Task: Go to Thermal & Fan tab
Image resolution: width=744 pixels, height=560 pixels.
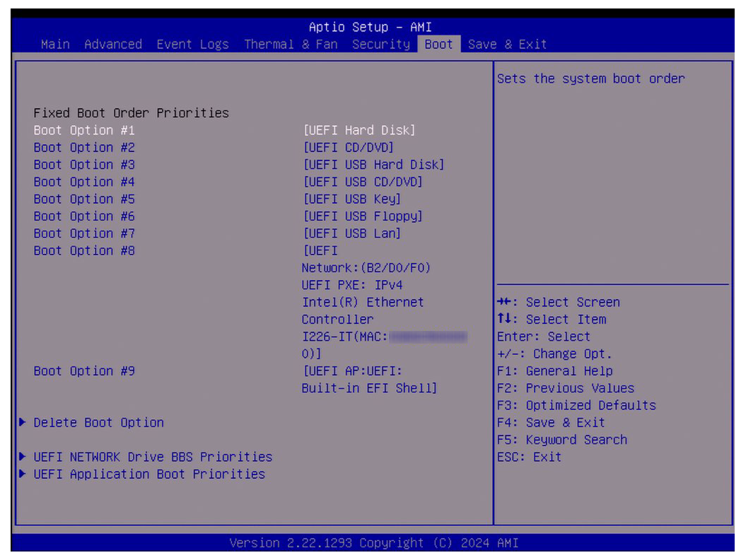Action: 291,44
